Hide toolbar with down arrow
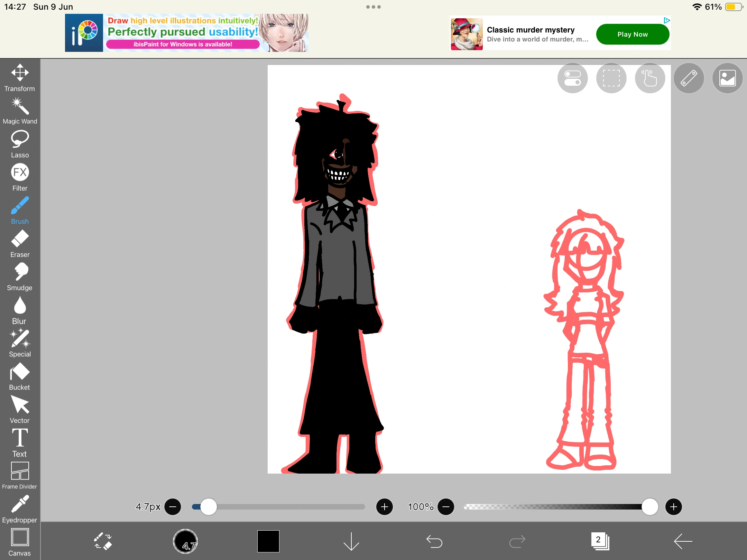Viewport: 747px width, 560px height. tap(351, 541)
